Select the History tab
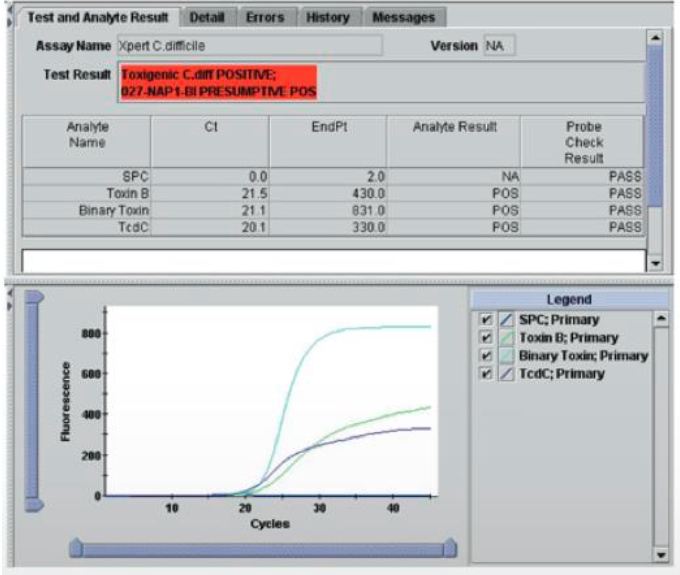Screen dimensions: 680x575 coord(328,17)
